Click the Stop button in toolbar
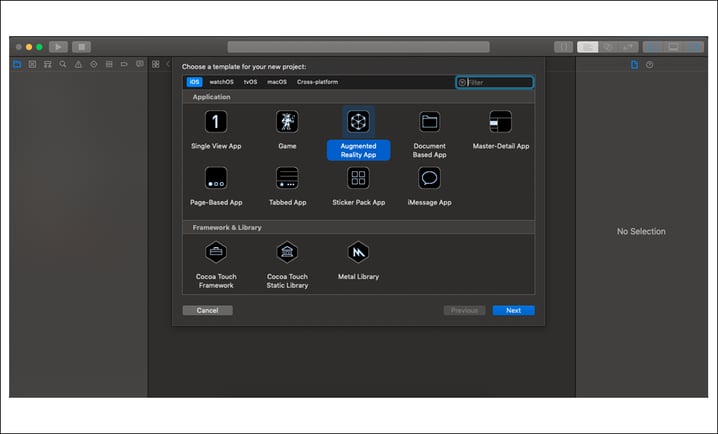Screen dimensions: 718x434 (82, 47)
